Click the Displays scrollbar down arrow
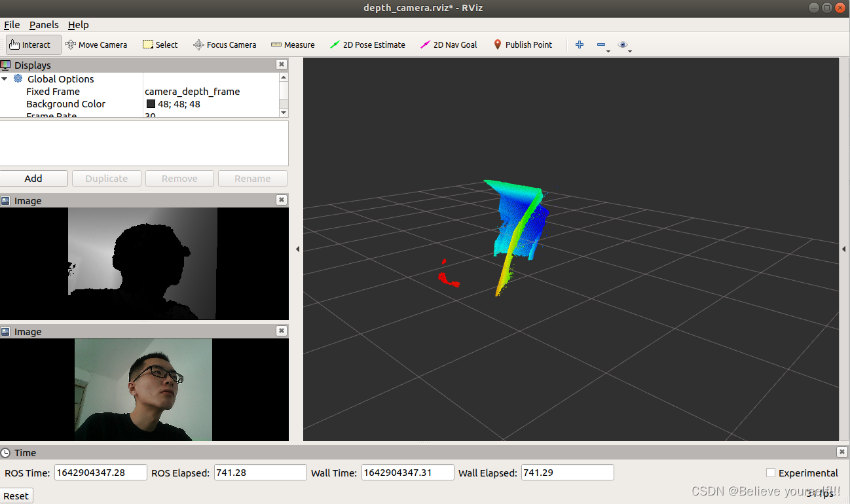Image resolution: width=850 pixels, height=504 pixels. 284,113
